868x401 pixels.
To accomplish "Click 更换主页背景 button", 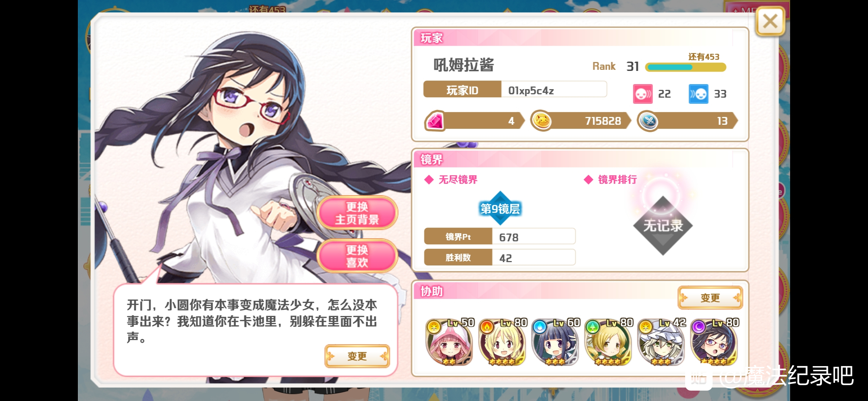I will point(357,213).
